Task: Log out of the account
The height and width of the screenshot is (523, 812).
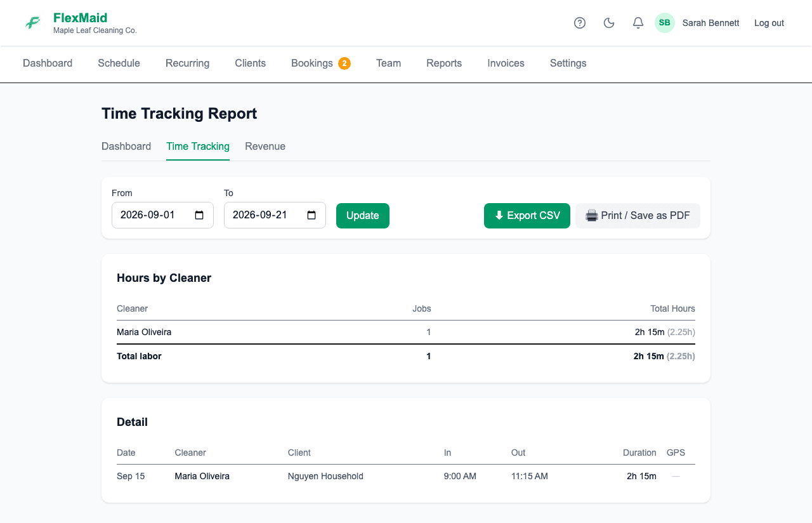Action: click(769, 23)
